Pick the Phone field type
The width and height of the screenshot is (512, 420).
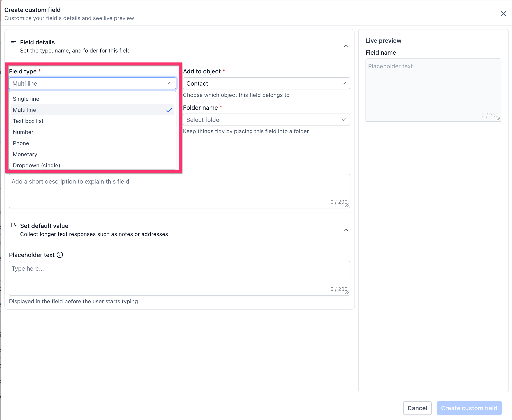coord(21,143)
